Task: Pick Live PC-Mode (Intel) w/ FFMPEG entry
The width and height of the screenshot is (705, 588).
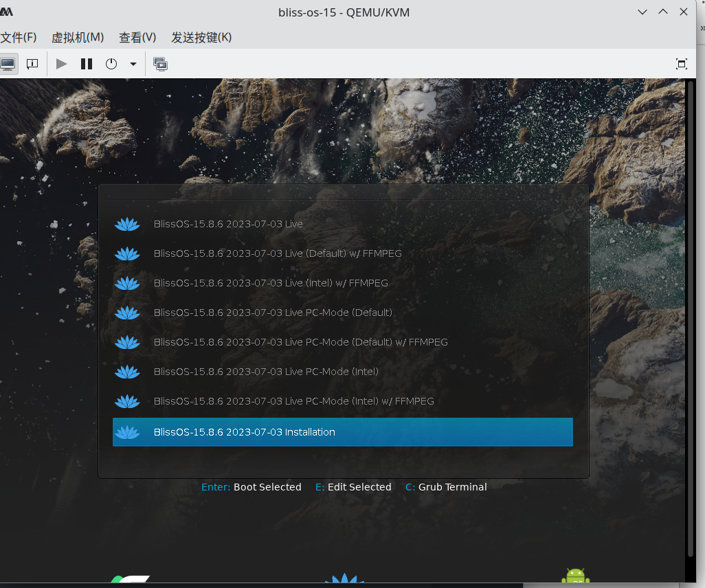Action: tap(293, 401)
